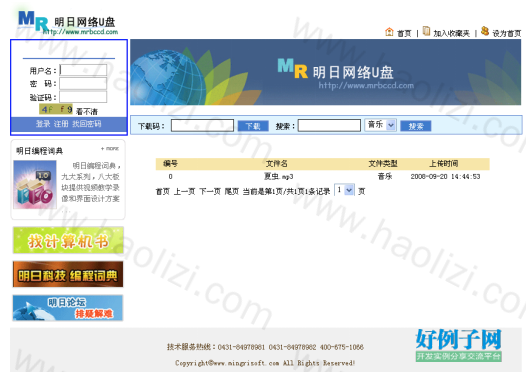Click the 上传时间 column header
The image size is (526, 372).
click(x=443, y=164)
